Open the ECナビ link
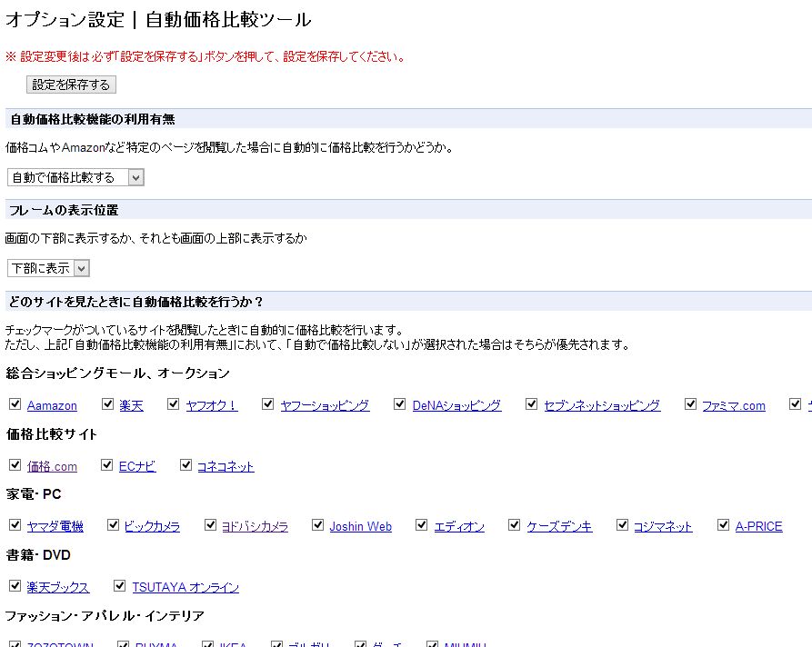This screenshot has height=647, width=812. [x=137, y=467]
